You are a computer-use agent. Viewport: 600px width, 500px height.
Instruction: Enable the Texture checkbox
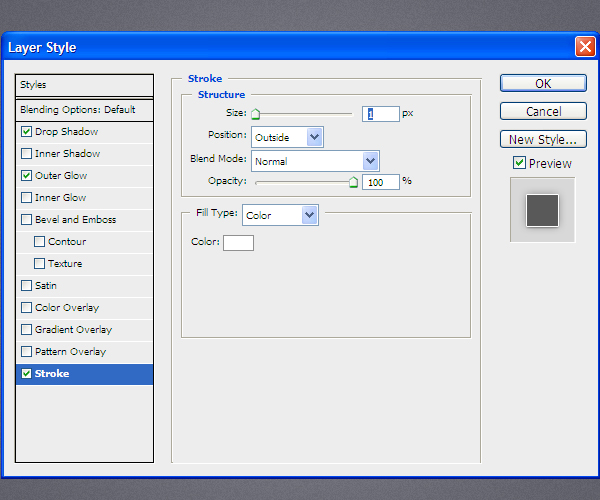[39, 264]
